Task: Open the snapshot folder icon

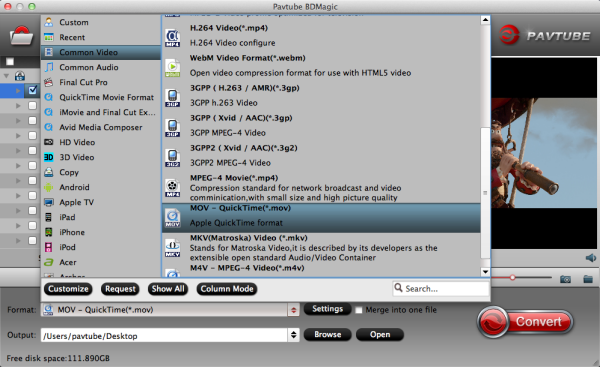Action: tap(588, 279)
